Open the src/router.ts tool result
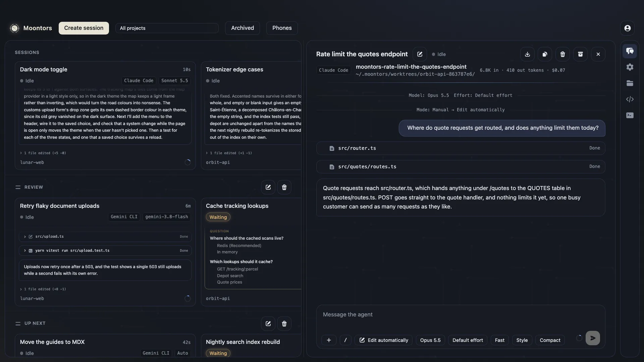 (461, 148)
